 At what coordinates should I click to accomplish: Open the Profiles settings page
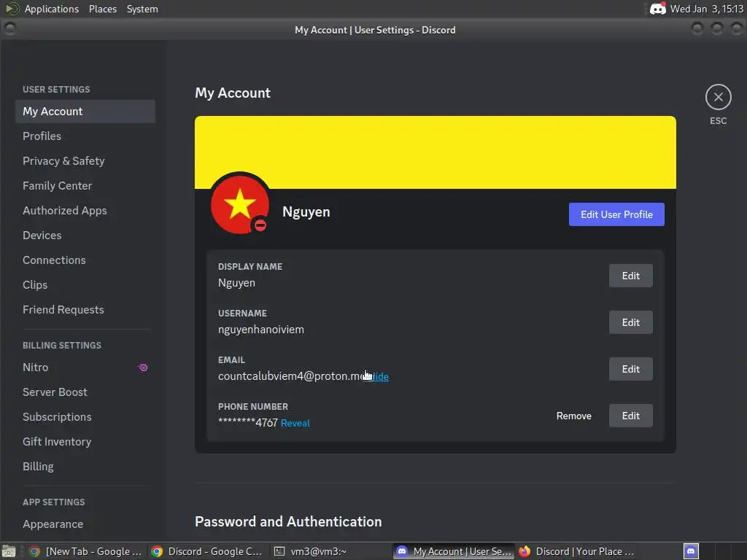pyautogui.click(x=85, y=136)
